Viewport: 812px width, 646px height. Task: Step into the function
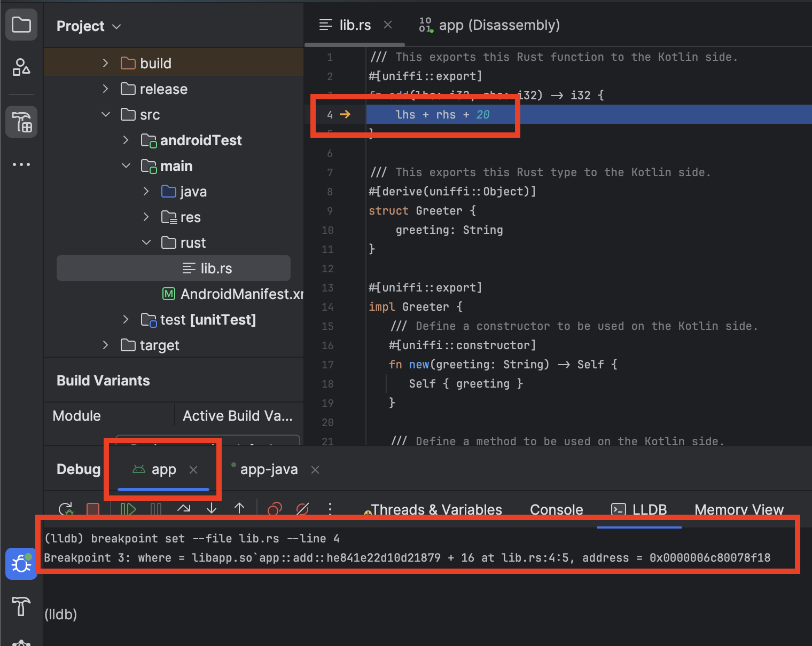[212, 509]
